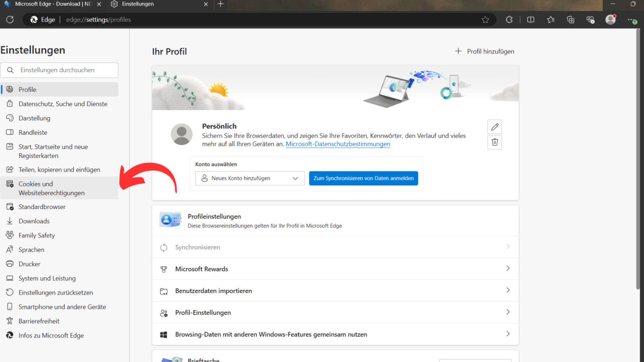Open Profile settings section
The height and width of the screenshot is (362, 644).
click(x=60, y=89)
